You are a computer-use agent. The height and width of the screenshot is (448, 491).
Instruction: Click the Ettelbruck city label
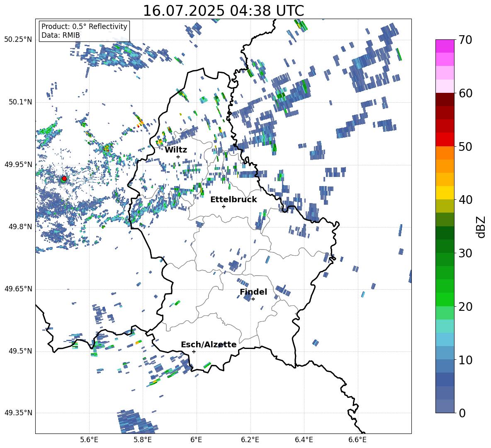click(x=233, y=200)
